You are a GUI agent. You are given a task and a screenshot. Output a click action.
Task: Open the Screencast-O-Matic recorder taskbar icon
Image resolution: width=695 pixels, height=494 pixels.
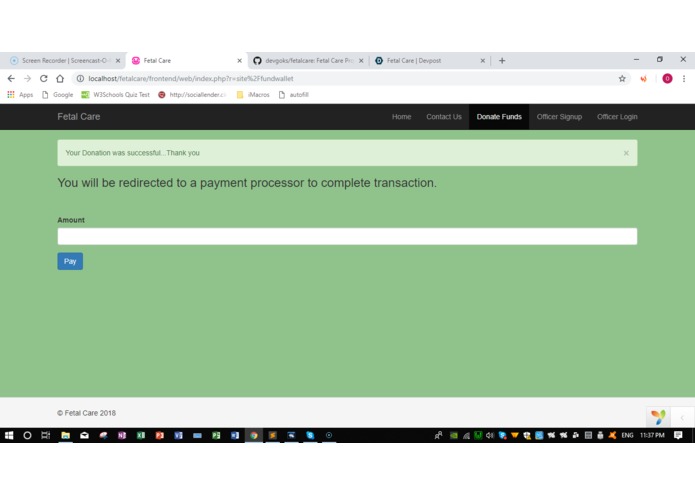pos(329,435)
